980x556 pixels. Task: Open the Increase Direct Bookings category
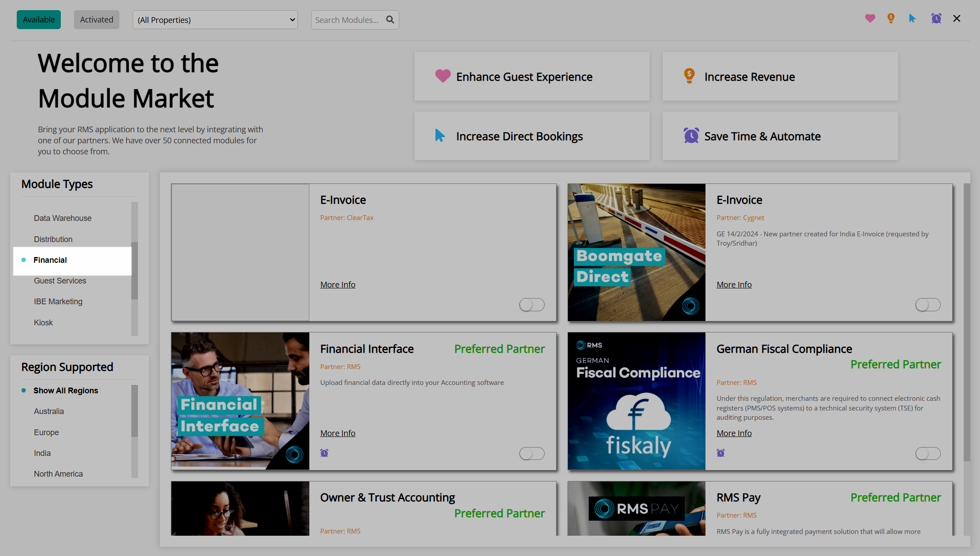(532, 136)
